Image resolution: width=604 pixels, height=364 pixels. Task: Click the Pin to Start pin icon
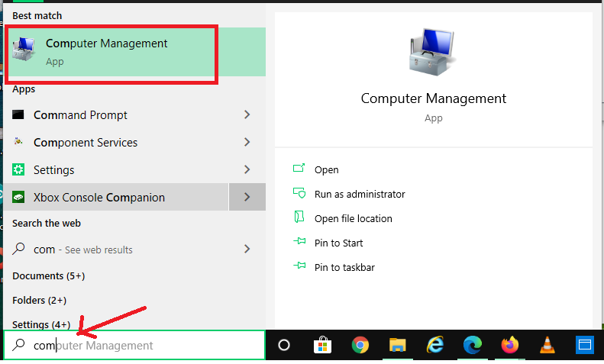(299, 241)
